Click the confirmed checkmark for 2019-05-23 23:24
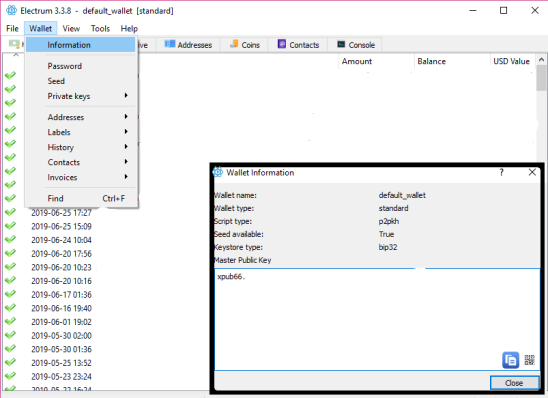The width and height of the screenshot is (548, 398). coord(10,375)
